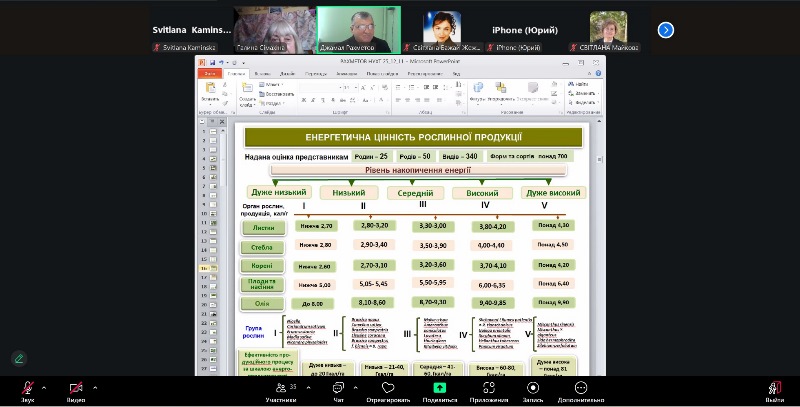
Task: Switch to the Рецензирование ribbon tab
Action: coord(426,73)
